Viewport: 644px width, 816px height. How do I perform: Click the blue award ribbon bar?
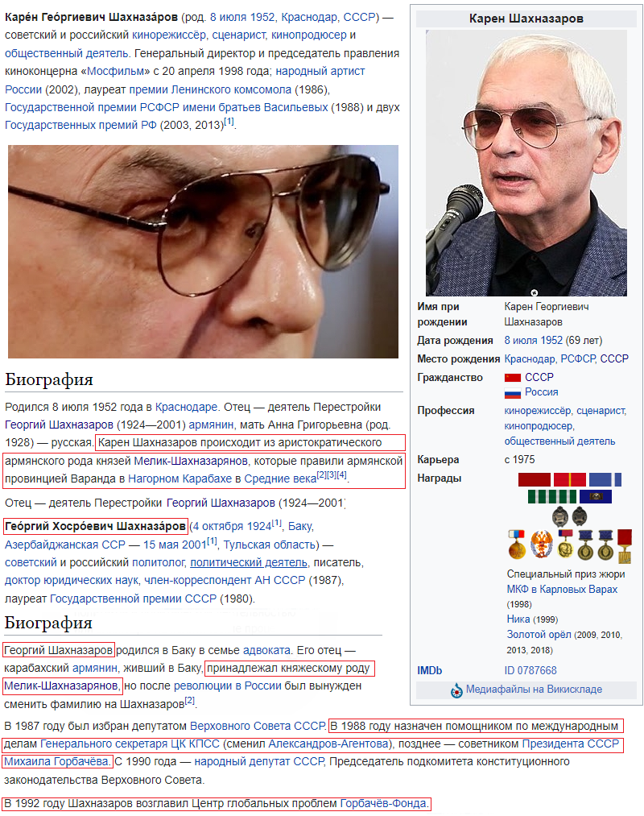605,479
